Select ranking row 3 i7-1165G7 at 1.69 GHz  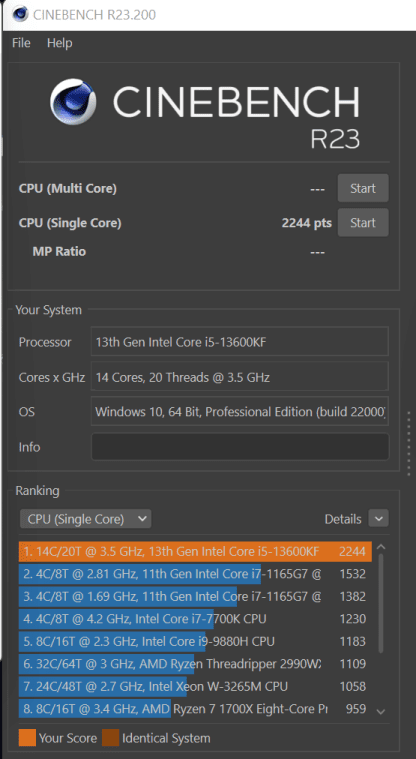point(195,596)
